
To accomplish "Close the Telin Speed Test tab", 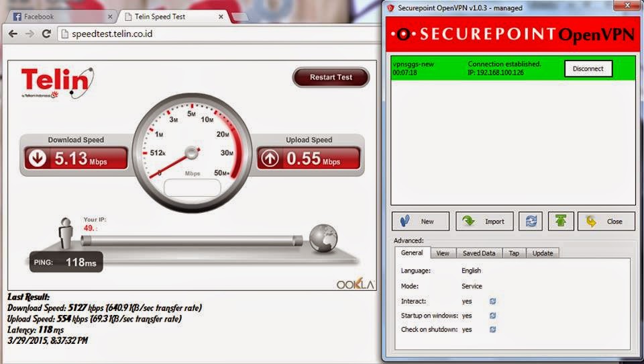I will tap(221, 17).
